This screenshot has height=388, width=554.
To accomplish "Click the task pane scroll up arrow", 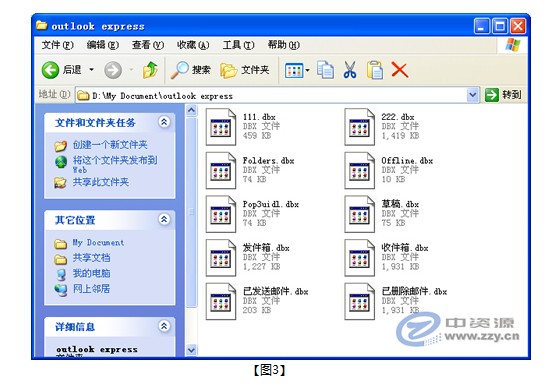I will tap(191, 111).
